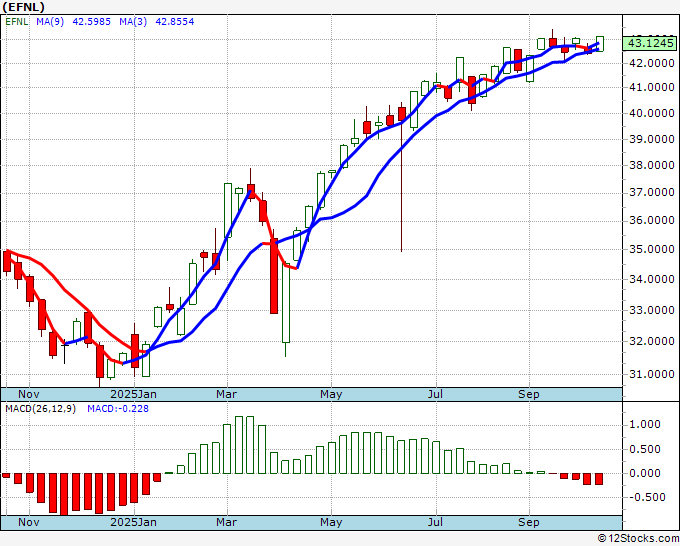Click the 33.0000 price axis label
Viewport: 680px width, 546px height.
click(x=652, y=311)
